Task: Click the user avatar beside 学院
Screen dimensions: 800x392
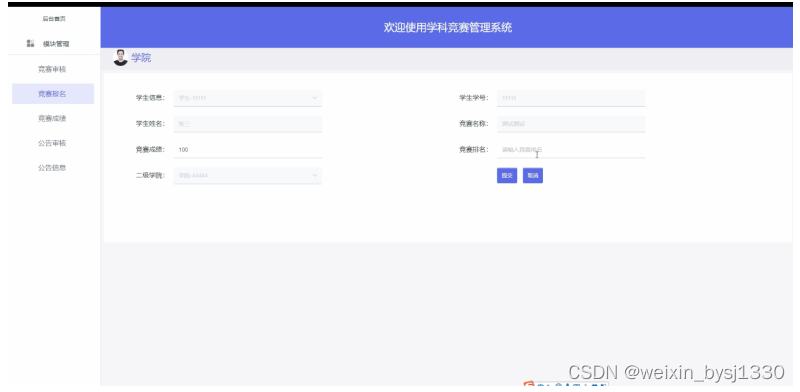Action: 120,58
